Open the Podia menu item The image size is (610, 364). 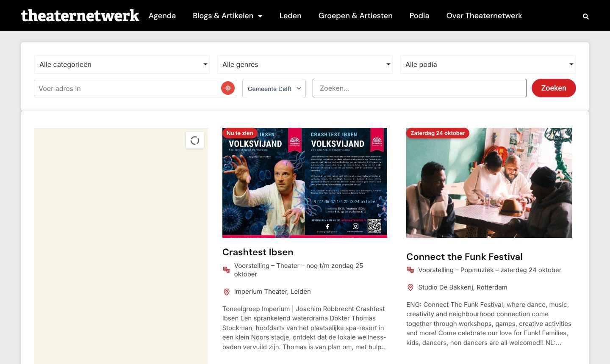coord(419,16)
